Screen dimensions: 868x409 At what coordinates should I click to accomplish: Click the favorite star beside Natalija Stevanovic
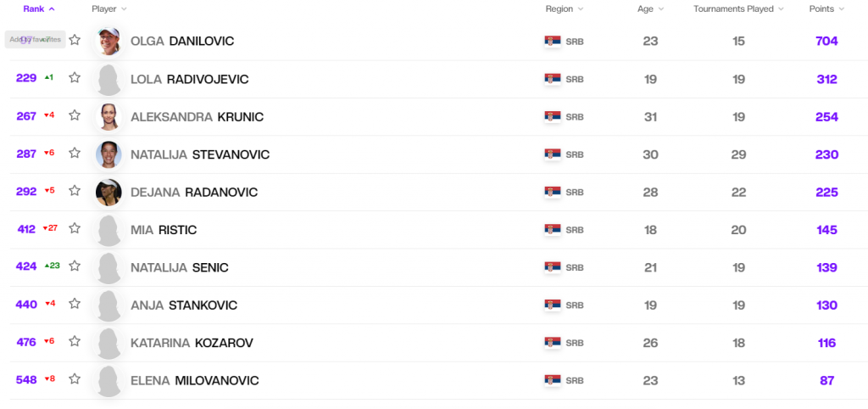click(x=75, y=154)
